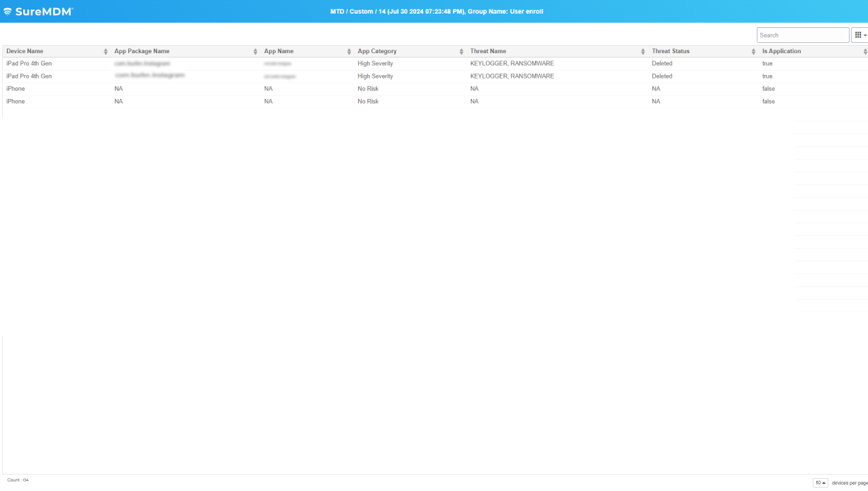
Task: Sort by App Name column arrows
Action: tap(349, 52)
